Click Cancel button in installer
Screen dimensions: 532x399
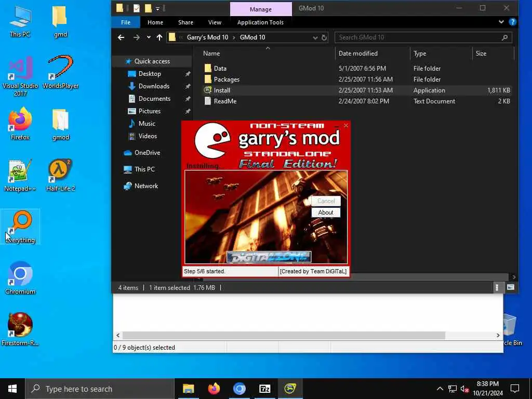pyautogui.click(x=326, y=201)
